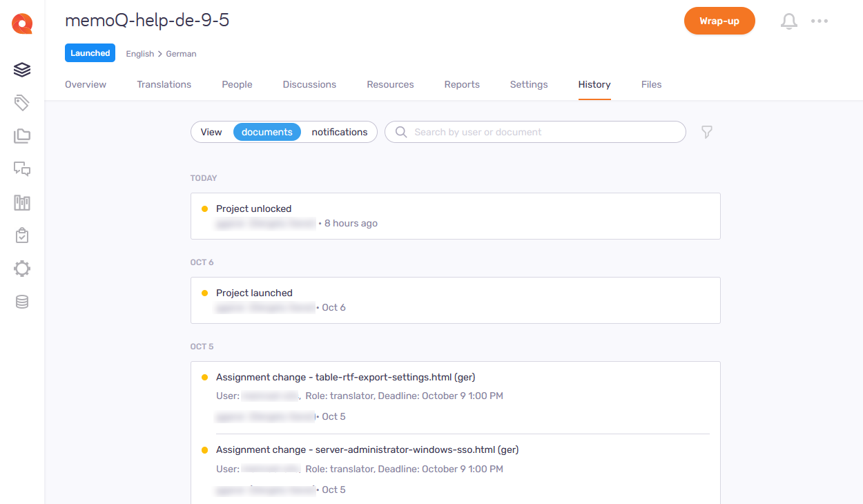Click the server-administrator-windows-sso.html assignment change entry
The width and height of the screenshot is (863, 504).
coord(456,469)
